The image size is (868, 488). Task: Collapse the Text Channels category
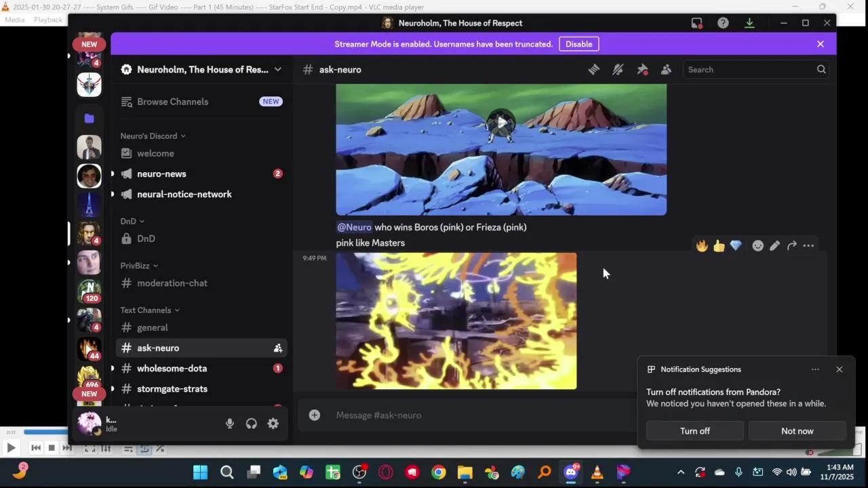[150, 310]
